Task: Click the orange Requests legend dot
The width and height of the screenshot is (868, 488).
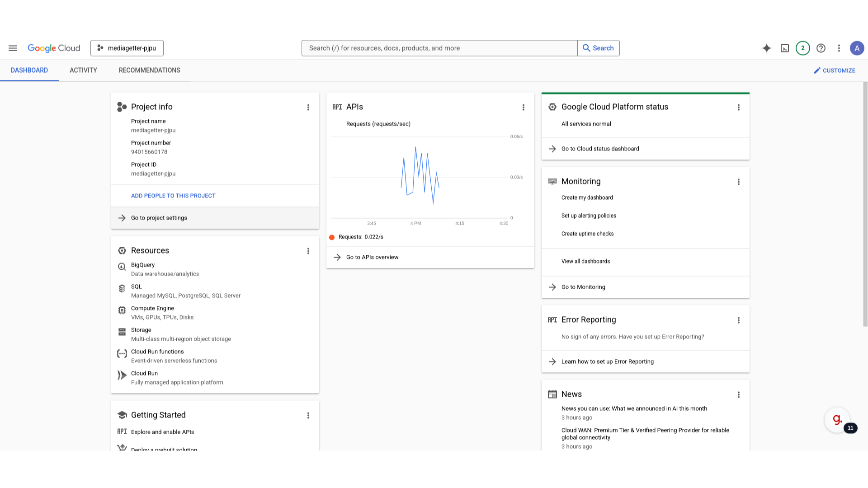Action: pos(332,237)
